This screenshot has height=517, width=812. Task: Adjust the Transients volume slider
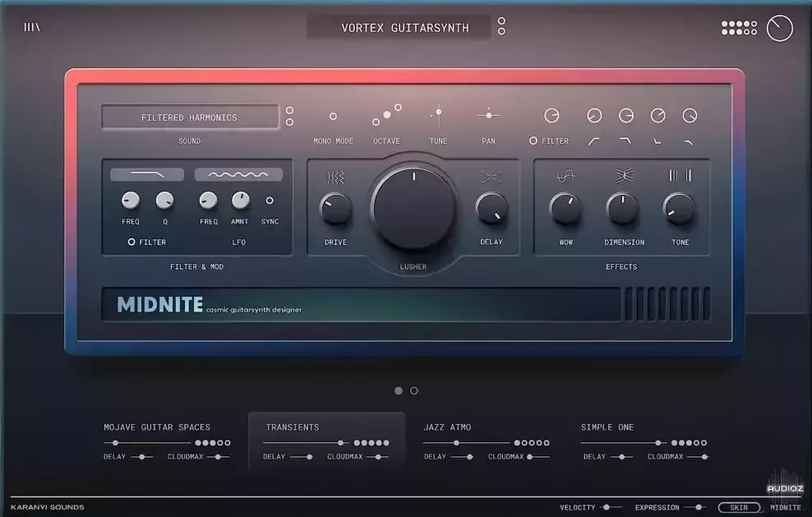[306, 443]
